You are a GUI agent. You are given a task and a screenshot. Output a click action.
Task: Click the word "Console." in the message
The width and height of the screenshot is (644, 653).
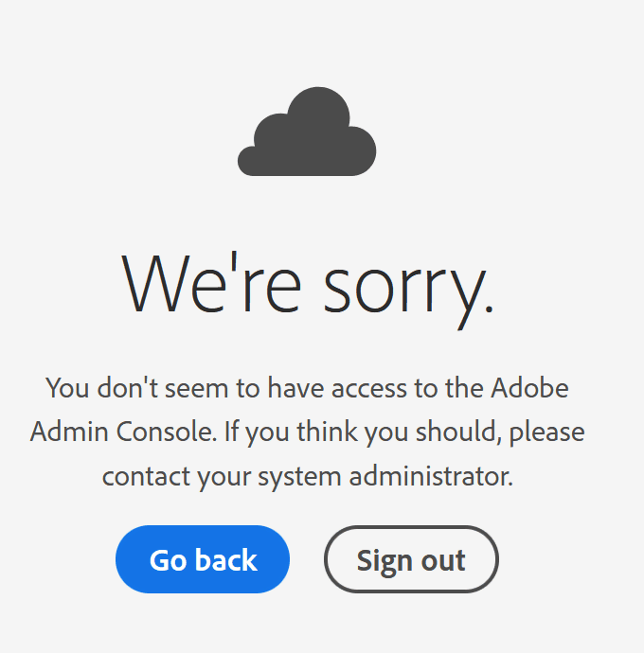tap(171, 432)
